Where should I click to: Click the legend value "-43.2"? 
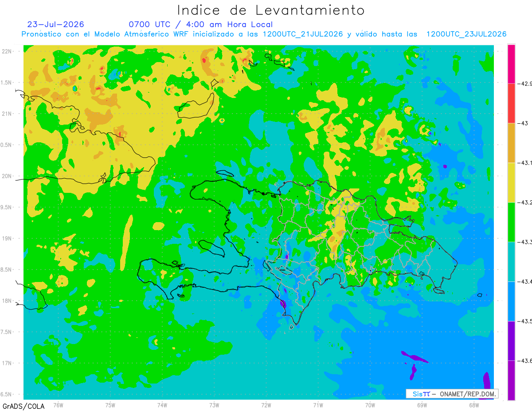click(x=525, y=202)
